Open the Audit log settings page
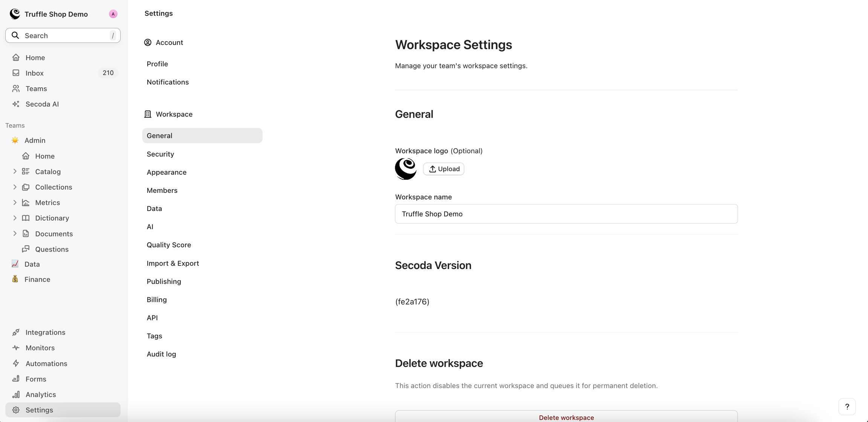Viewport: 868px width, 422px height. (x=202, y=354)
